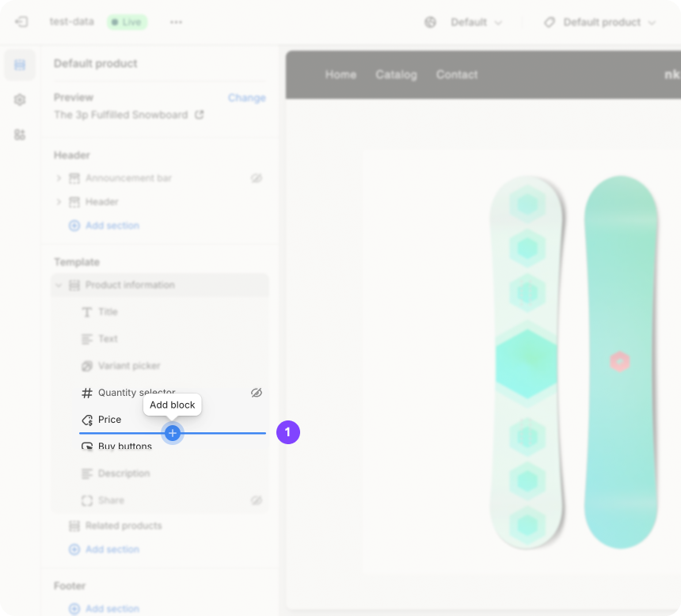
Task: Click the blue plus Add block button
Action: click(x=173, y=433)
